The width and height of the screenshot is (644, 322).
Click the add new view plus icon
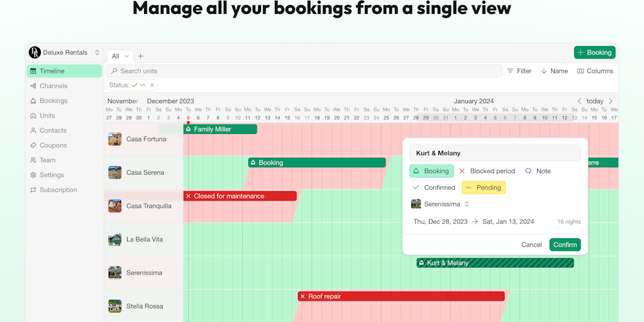click(x=141, y=56)
